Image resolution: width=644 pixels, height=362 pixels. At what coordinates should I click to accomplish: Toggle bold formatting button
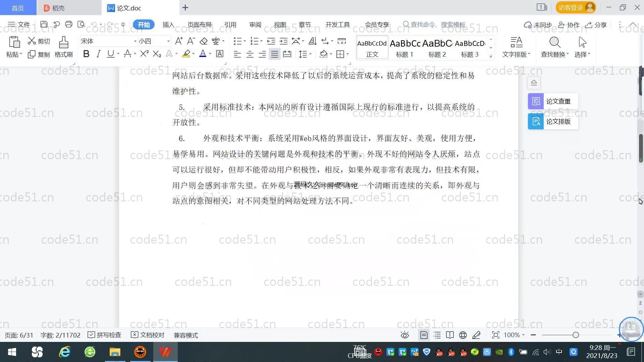pyautogui.click(x=86, y=54)
